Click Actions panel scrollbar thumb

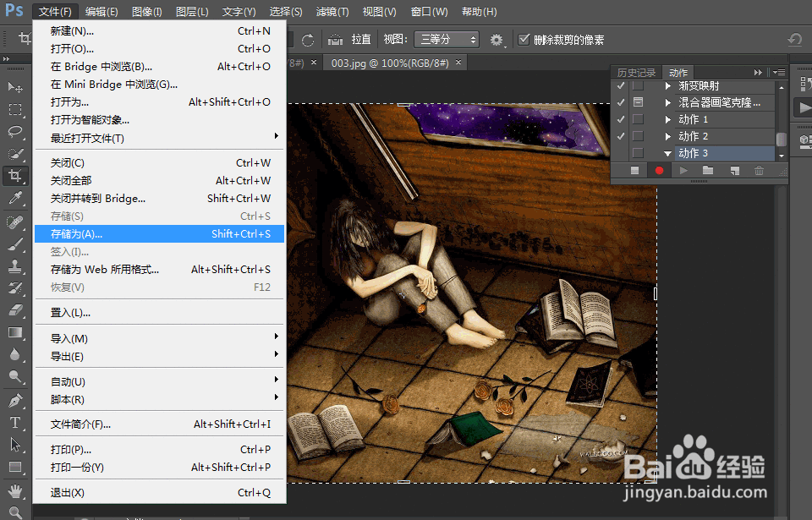782,140
